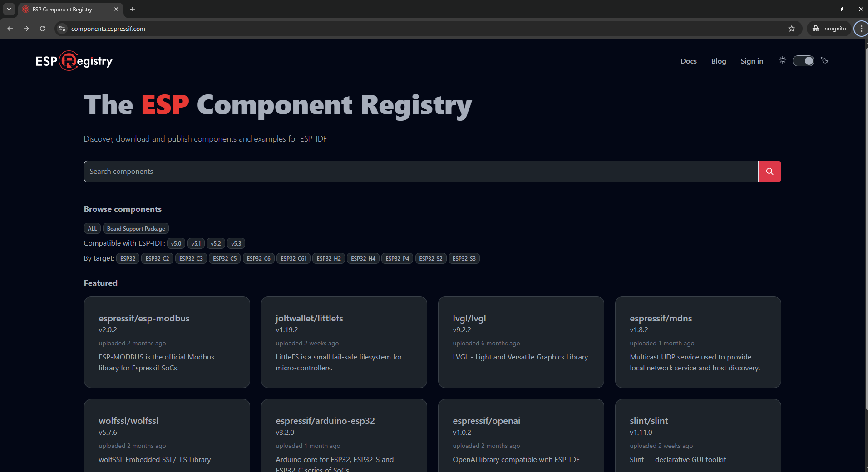This screenshot has height=472, width=868.
Task: Open the Blog link
Action: click(719, 61)
